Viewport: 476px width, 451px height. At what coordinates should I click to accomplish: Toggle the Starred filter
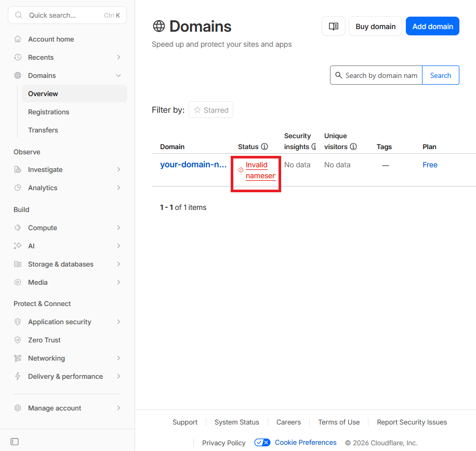pyautogui.click(x=211, y=110)
